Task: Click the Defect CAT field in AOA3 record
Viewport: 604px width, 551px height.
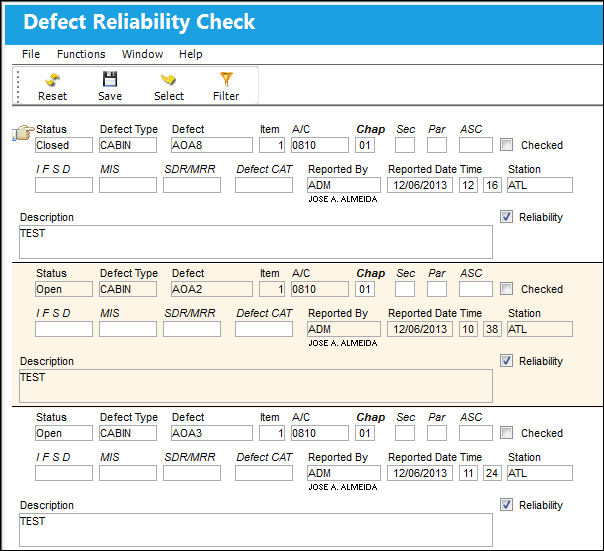Action: point(264,473)
